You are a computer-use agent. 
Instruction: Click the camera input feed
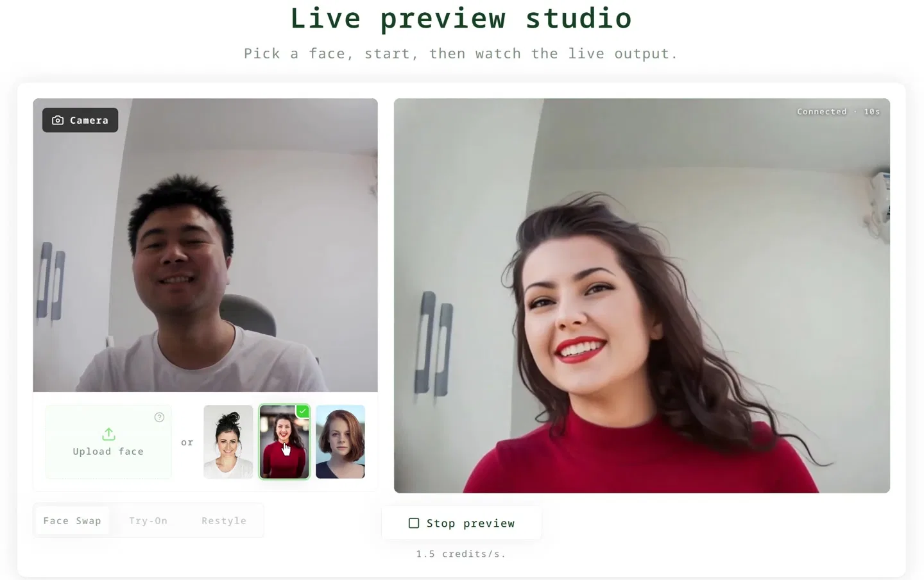(x=205, y=245)
